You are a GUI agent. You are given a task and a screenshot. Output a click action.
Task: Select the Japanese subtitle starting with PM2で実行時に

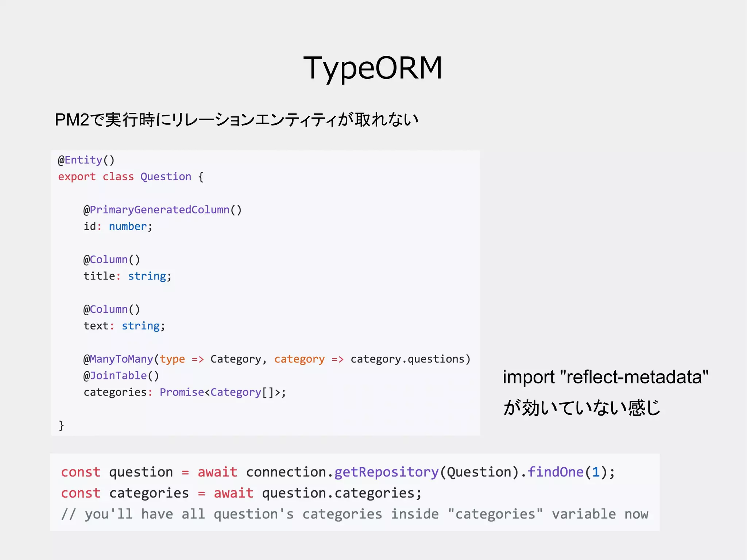[x=236, y=120]
